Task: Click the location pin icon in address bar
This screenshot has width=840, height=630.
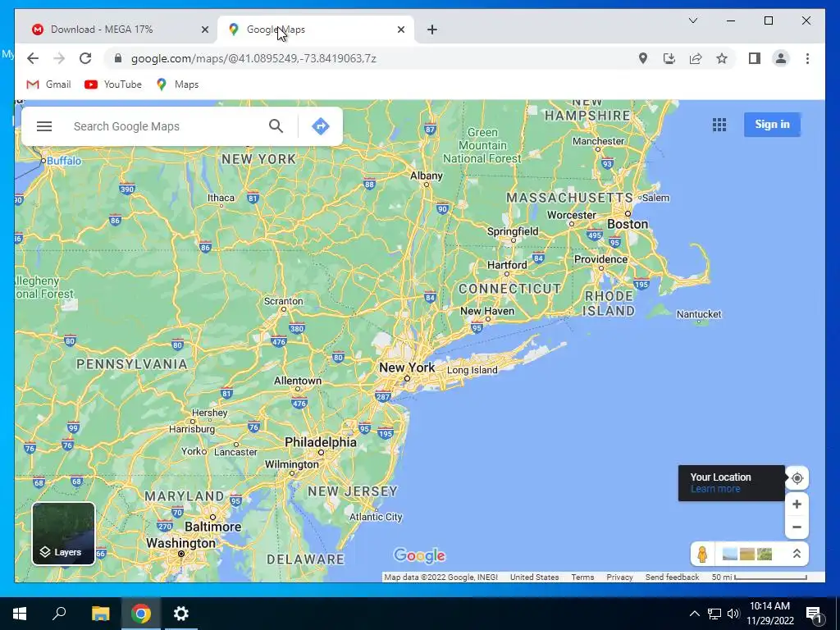Action: [x=643, y=58]
